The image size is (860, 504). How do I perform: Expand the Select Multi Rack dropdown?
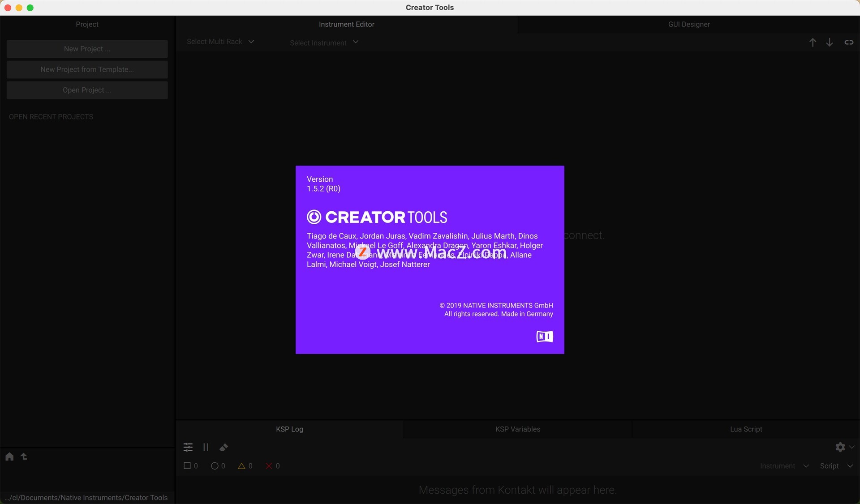(220, 42)
